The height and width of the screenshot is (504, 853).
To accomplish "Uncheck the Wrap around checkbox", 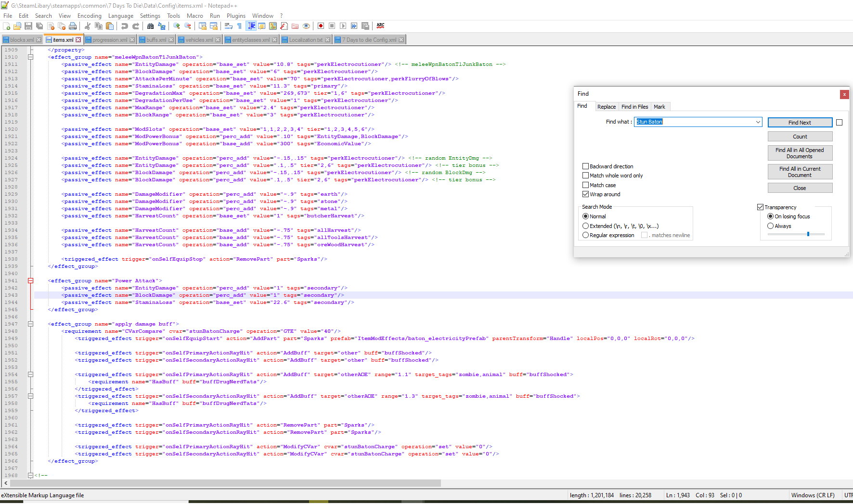I will point(585,194).
